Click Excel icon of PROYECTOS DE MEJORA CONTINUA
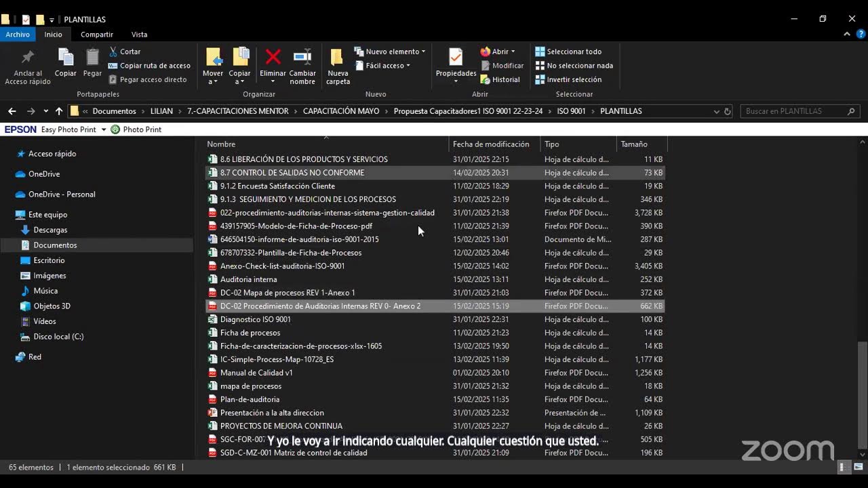Viewport: 868px width, 488px height. pos(212,426)
